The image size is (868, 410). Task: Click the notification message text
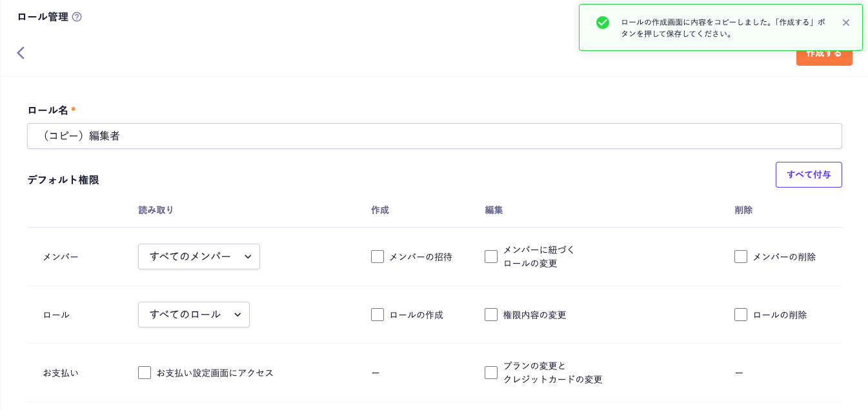click(722, 28)
